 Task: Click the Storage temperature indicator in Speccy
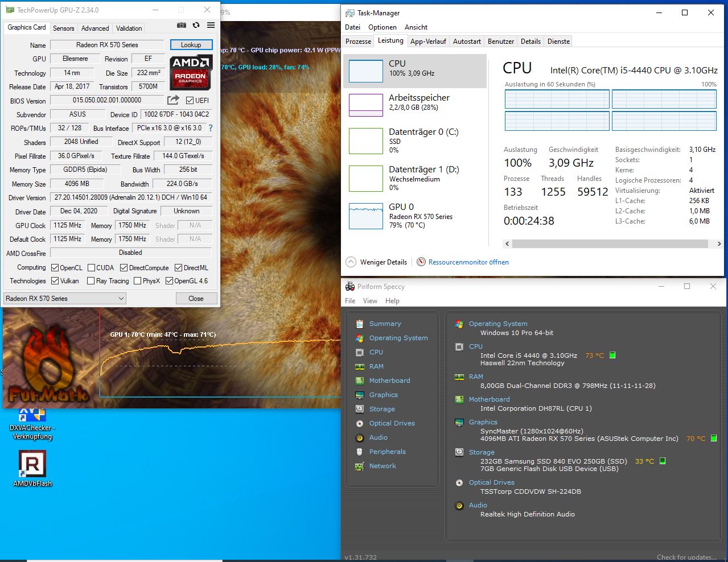click(663, 461)
